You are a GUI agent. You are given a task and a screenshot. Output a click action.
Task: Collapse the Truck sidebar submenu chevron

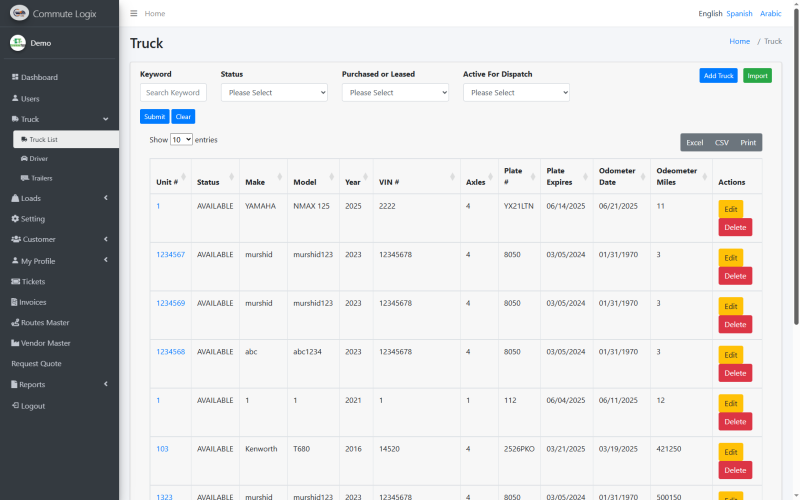tap(106, 119)
